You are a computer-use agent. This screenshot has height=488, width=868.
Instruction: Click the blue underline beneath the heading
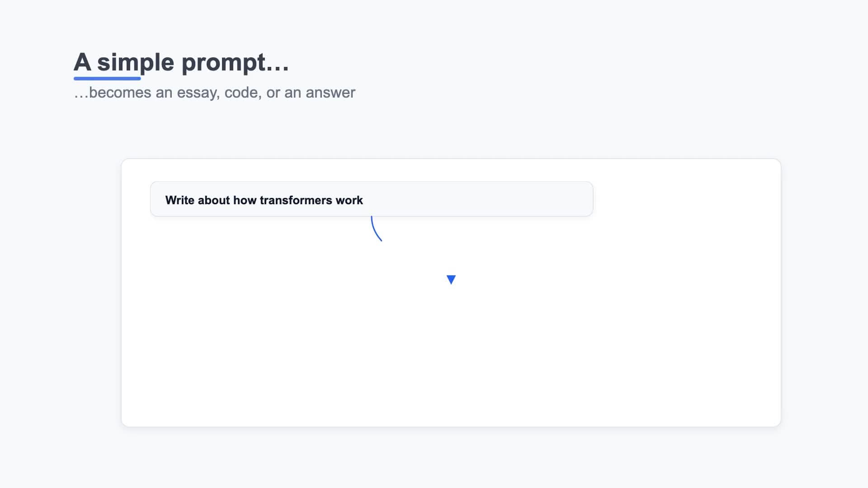pyautogui.click(x=107, y=79)
